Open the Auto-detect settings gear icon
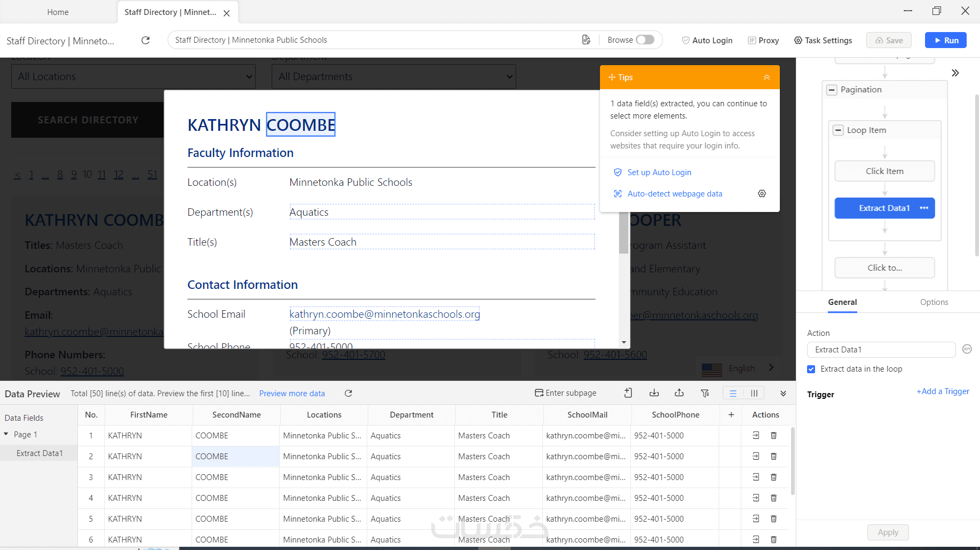The height and width of the screenshot is (550, 980). [762, 193]
